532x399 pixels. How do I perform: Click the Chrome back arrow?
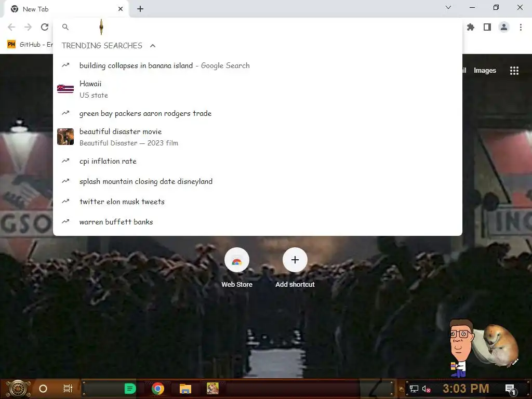pos(11,27)
